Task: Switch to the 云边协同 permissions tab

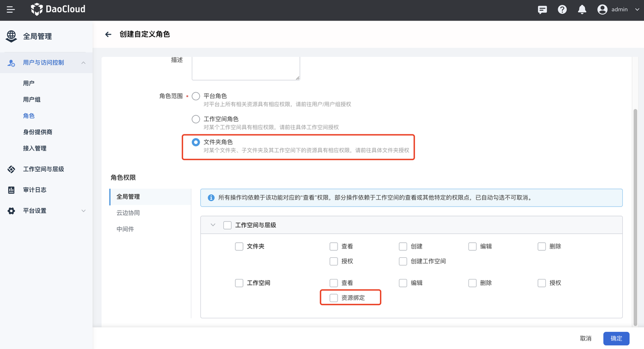Action: tap(128, 213)
